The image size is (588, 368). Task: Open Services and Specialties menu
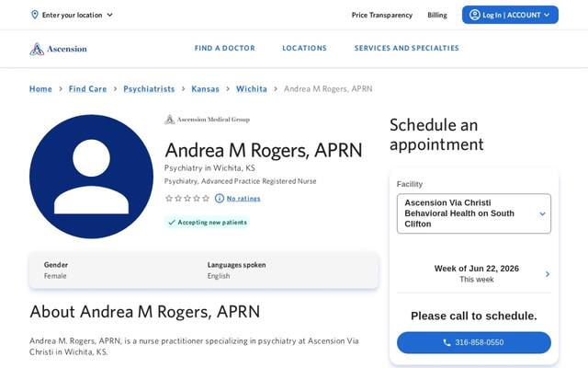pos(406,48)
